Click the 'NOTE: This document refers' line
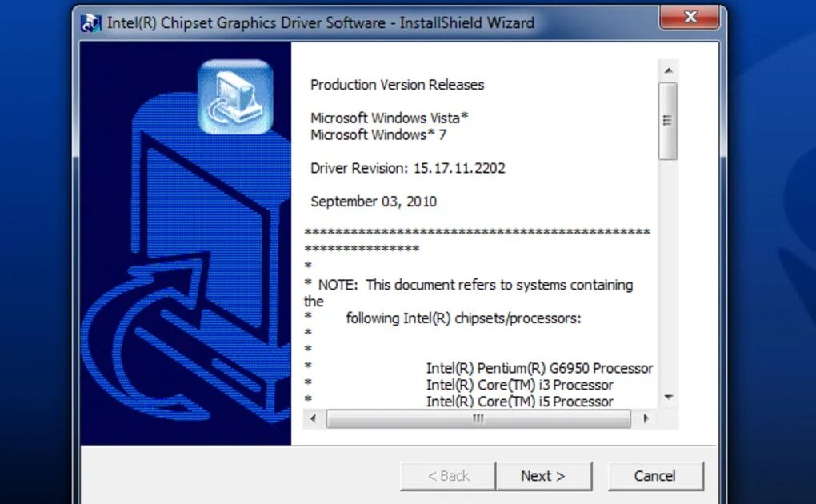Screen dimensions: 816x504 click(468, 285)
